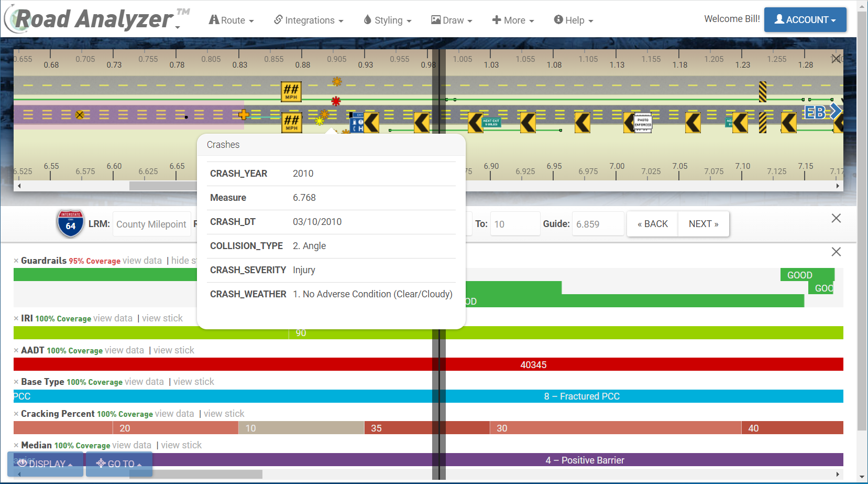Open view data for Cracking Percent

click(x=174, y=414)
